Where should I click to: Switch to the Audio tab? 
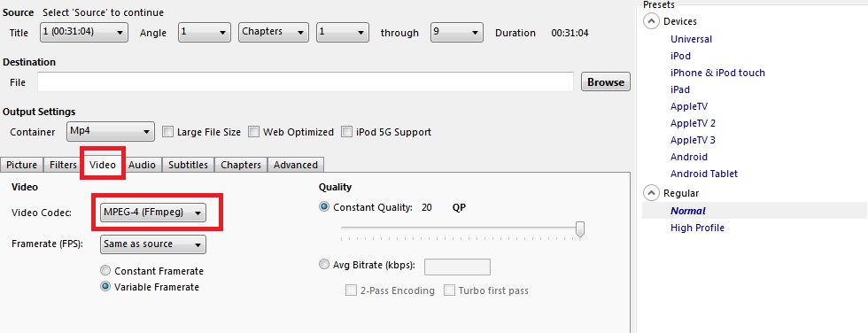point(143,165)
